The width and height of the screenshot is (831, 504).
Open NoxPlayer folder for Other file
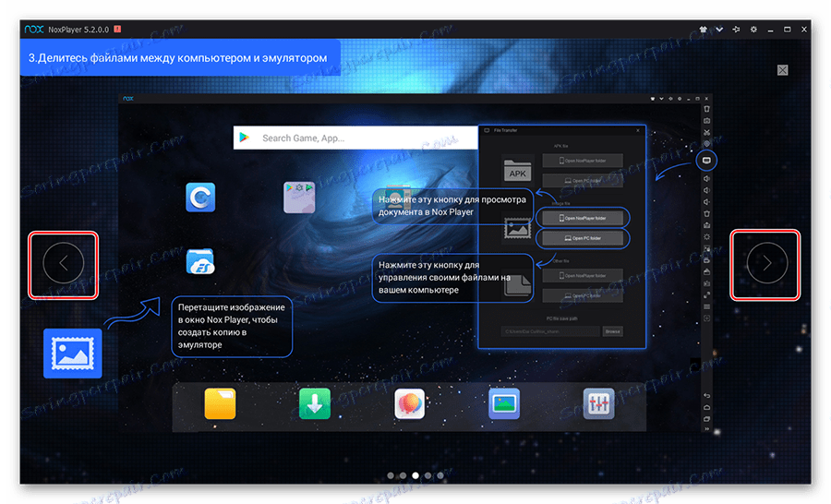[x=583, y=276]
